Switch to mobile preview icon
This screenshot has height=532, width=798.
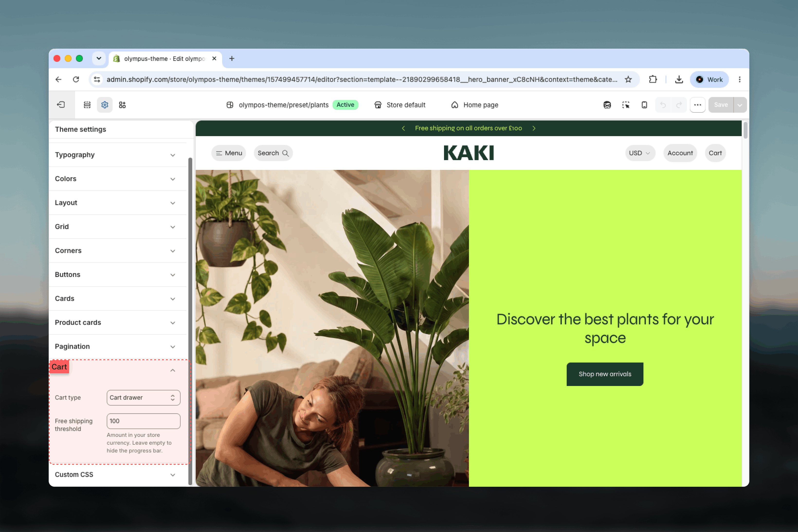[644, 105]
